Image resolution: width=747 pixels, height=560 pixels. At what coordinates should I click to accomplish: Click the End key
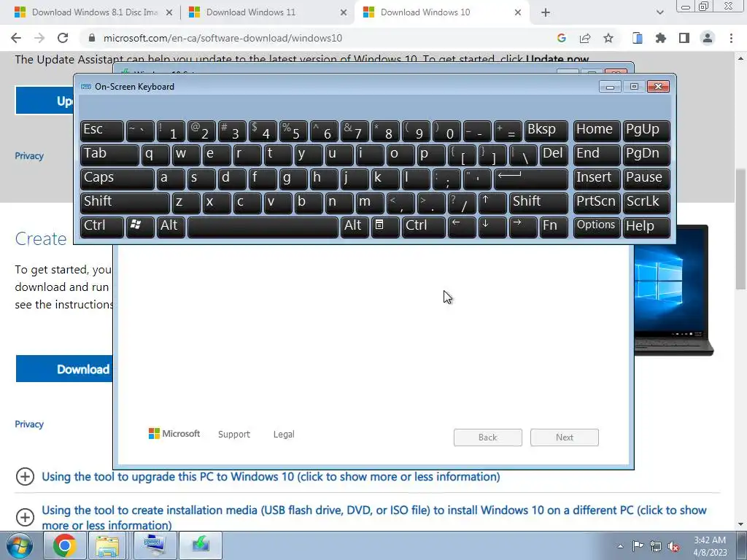(x=597, y=155)
